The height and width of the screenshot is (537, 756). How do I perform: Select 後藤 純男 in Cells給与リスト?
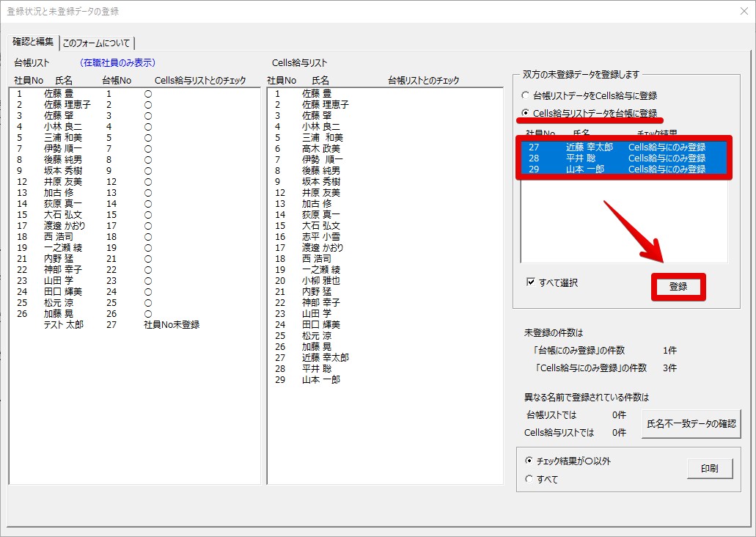(385, 170)
